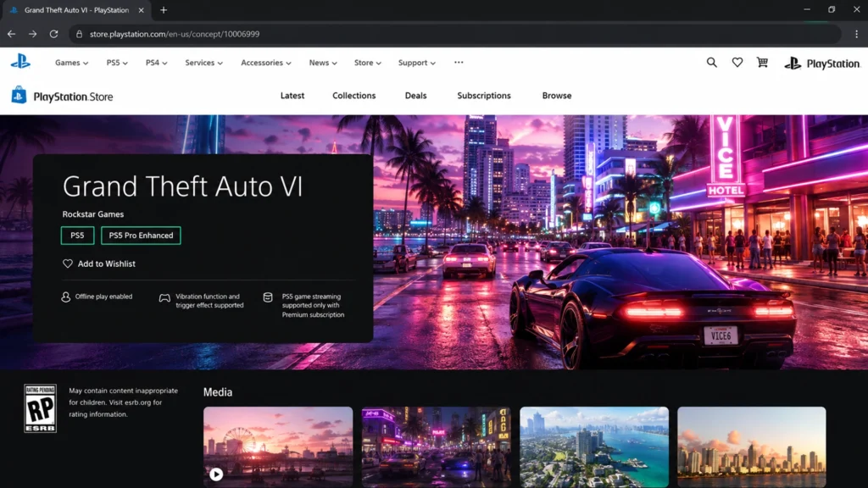
Task: Click the Media section heading
Action: click(218, 392)
